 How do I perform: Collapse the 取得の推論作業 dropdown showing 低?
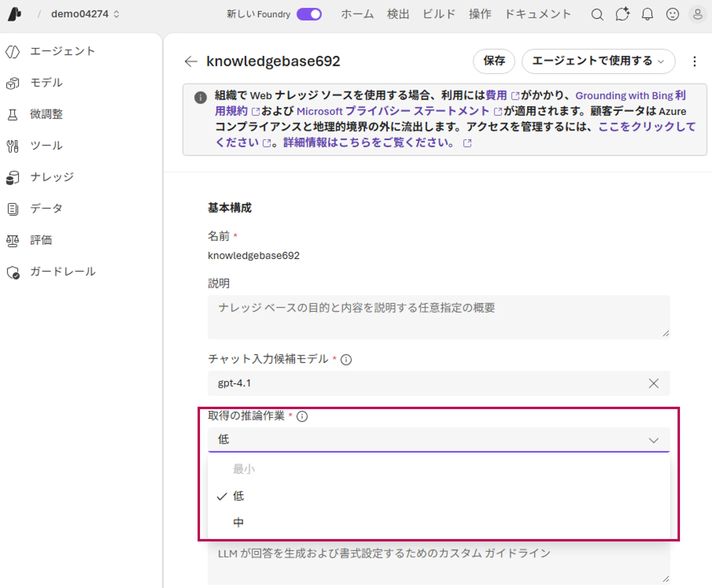pos(439,440)
